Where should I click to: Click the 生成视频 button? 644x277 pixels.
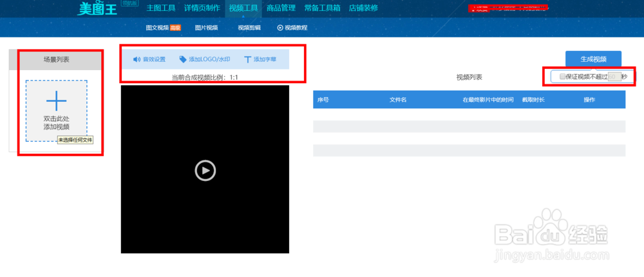(593, 59)
